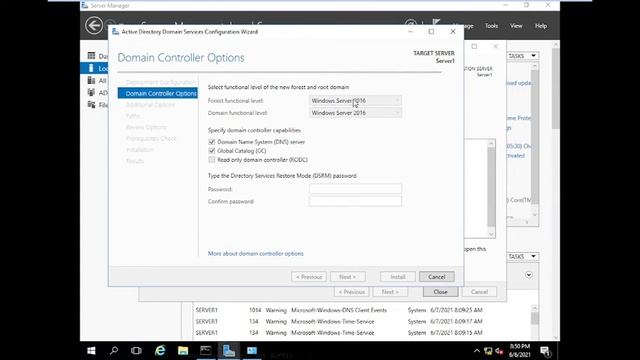Image resolution: width=640 pixels, height=360 pixels.
Task: Minimize the AD DS Configuration Wizard window
Action: pos(410,31)
